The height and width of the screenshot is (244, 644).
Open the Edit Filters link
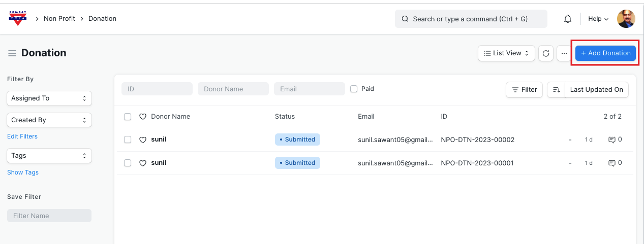[x=22, y=136]
